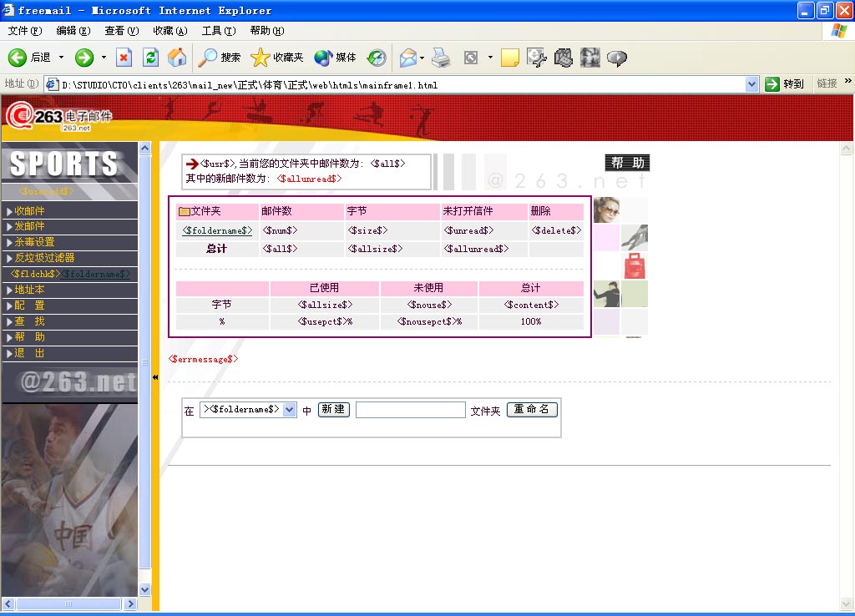Click the yellow note toolbar icon

[x=509, y=58]
